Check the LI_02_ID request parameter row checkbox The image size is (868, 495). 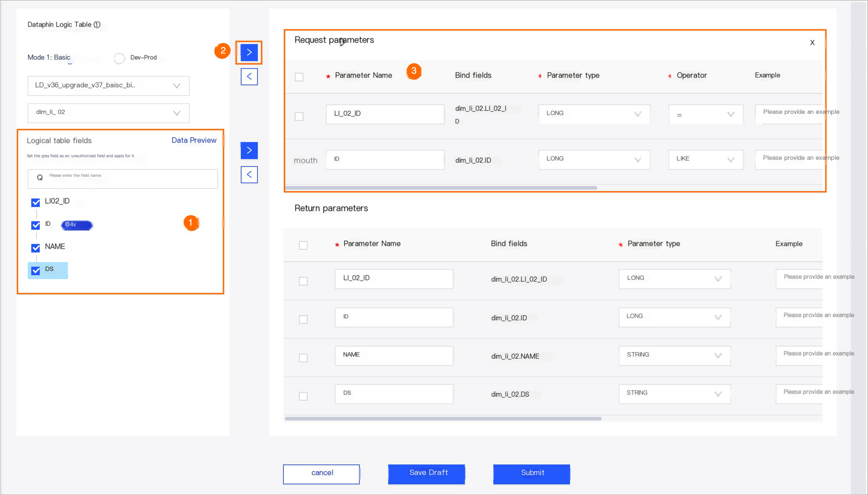[x=299, y=116]
